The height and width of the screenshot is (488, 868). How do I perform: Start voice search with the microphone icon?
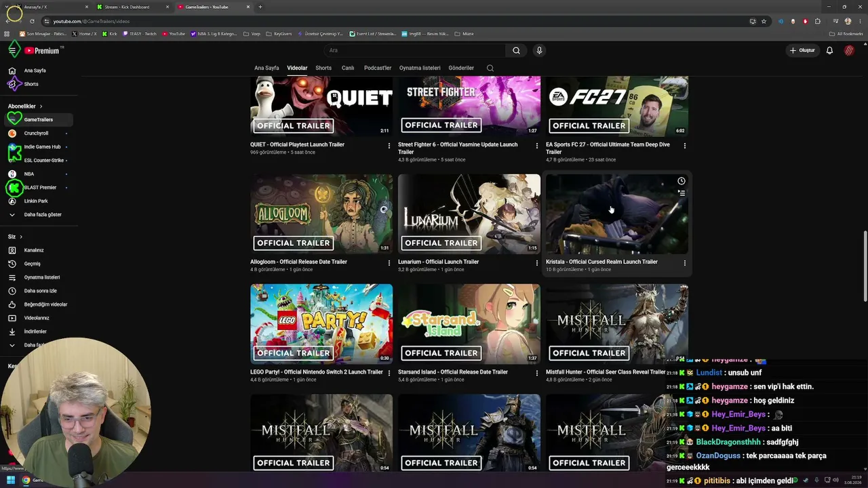point(539,50)
